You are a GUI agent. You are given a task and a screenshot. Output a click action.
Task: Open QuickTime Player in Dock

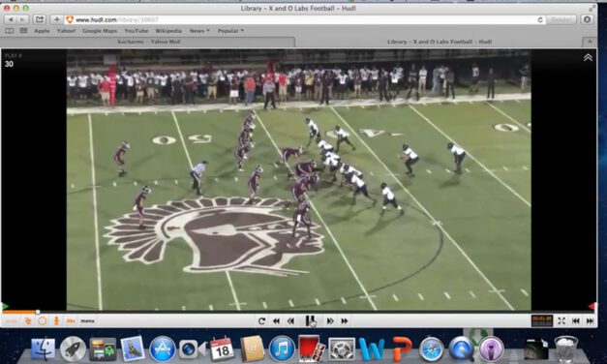[x=461, y=349]
